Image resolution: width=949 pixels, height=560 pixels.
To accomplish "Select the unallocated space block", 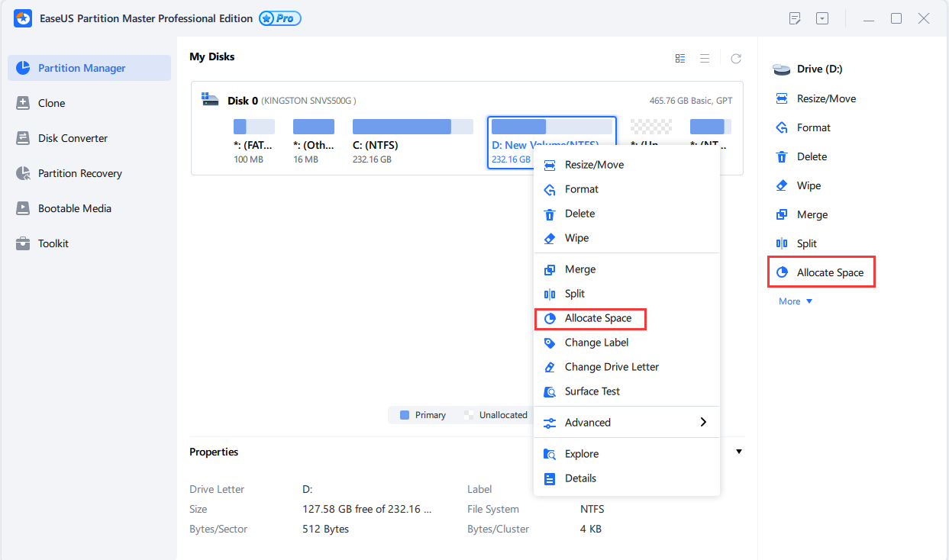I will [651, 127].
